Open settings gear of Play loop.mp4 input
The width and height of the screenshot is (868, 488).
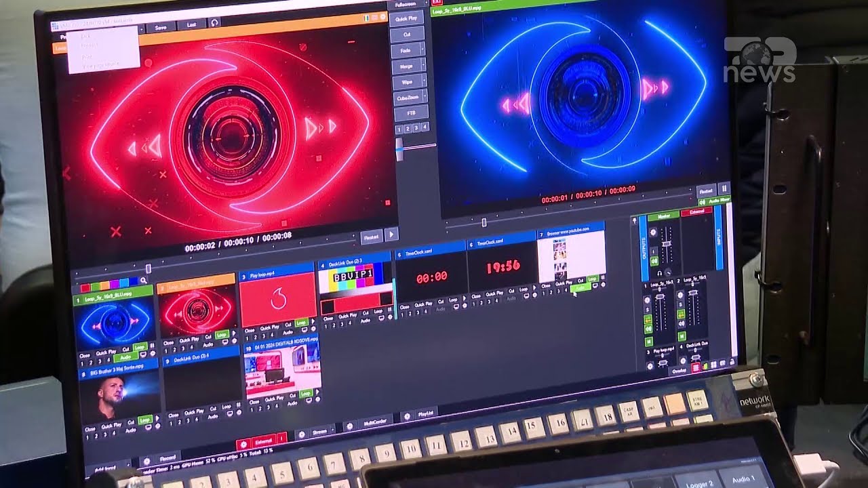tap(313, 329)
